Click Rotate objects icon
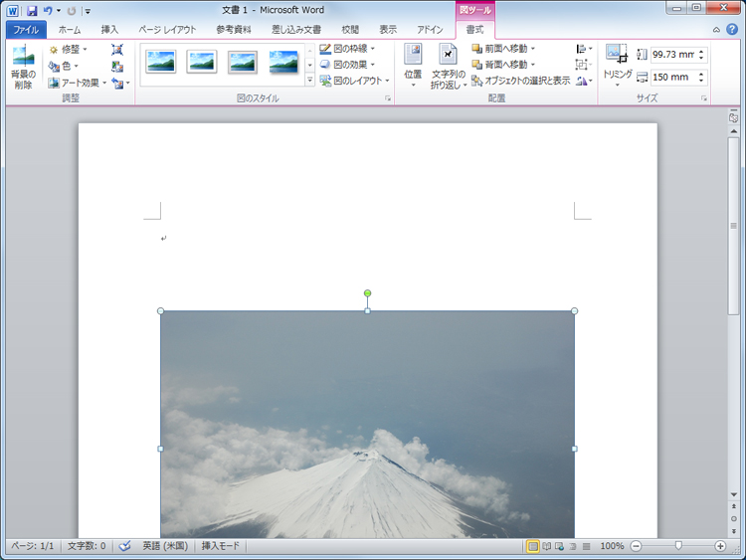746x560 pixels. tap(583, 81)
